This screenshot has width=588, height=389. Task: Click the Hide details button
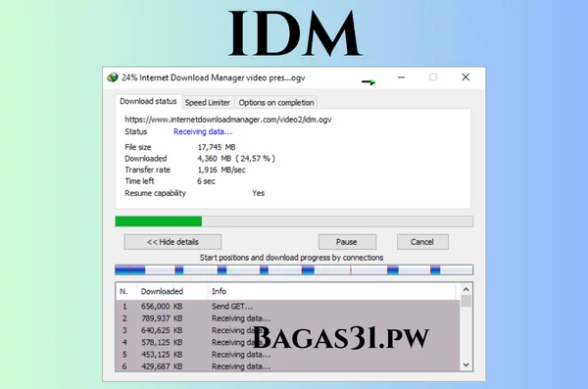[x=172, y=242]
